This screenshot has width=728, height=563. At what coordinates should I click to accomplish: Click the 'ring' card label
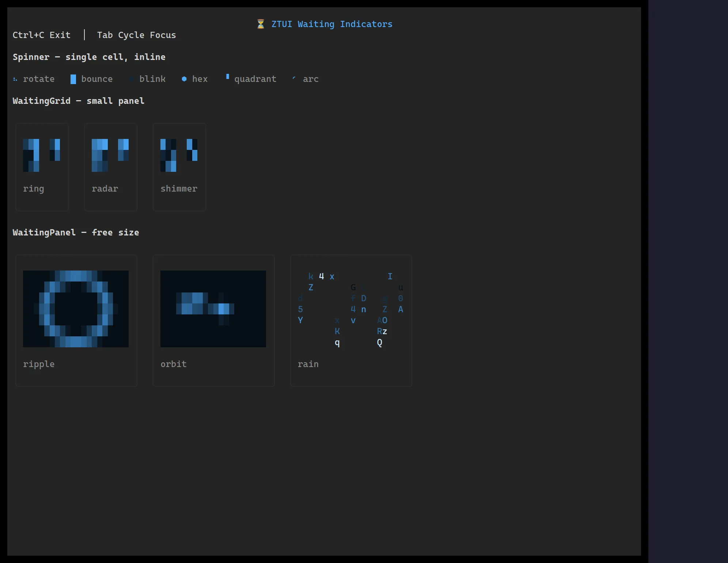pos(34,189)
